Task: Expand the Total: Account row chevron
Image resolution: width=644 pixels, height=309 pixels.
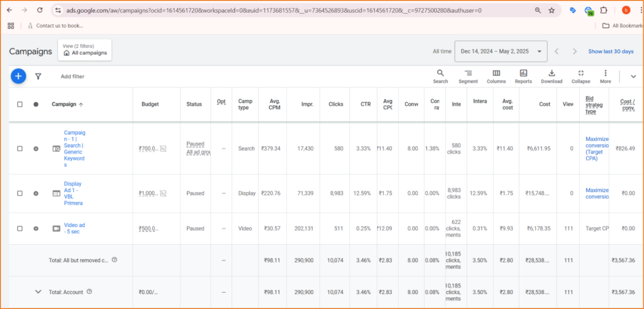Action: tap(38, 291)
